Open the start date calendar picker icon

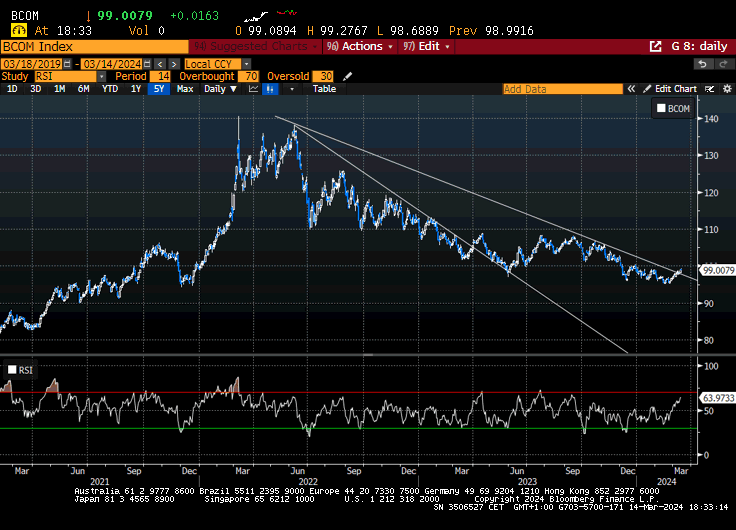[x=68, y=64]
